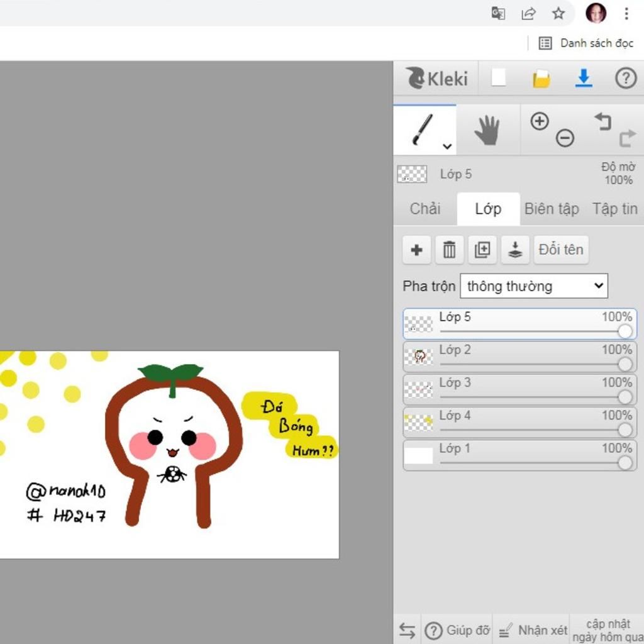Screen dimensions: 644x644
Task: Click the browser translate page icon
Action: pyautogui.click(x=498, y=14)
